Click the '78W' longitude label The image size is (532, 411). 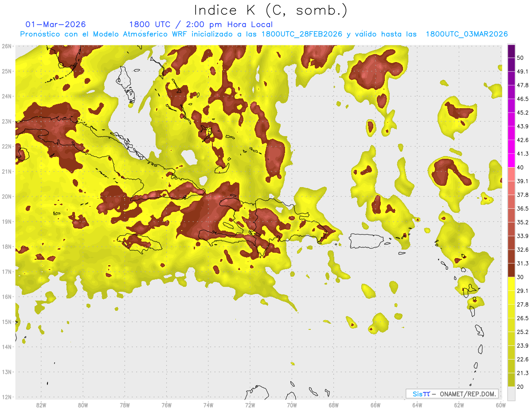point(125,405)
